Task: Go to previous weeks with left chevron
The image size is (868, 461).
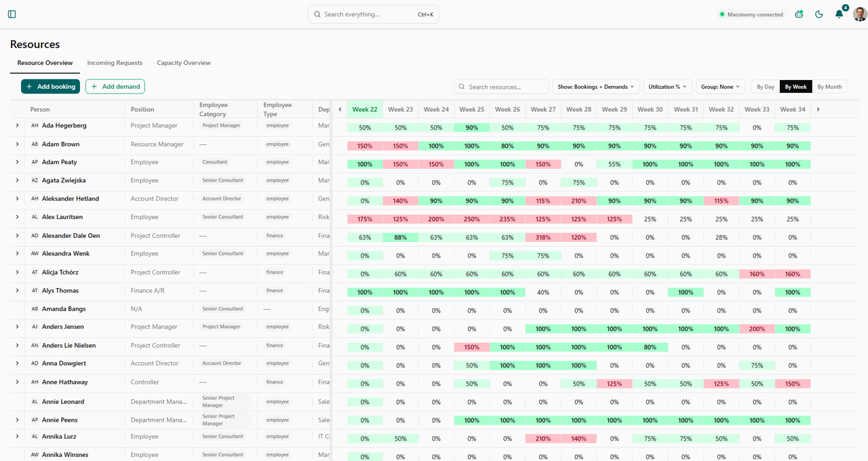Action: (340, 109)
